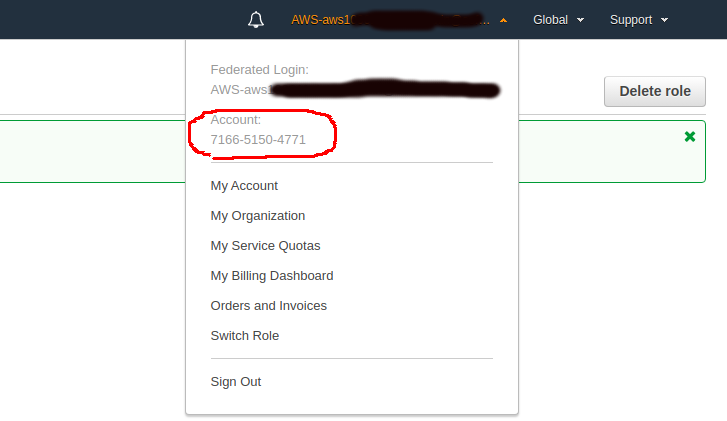Click the account ID number under Account
This screenshot has width=727, height=421.
click(258, 140)
